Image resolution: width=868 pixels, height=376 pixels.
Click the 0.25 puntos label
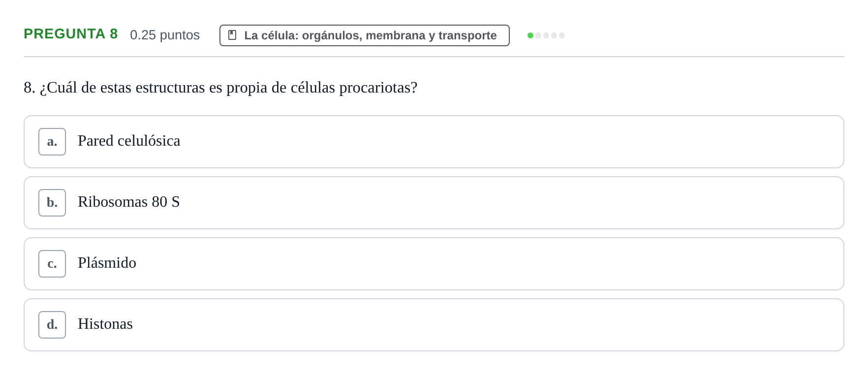pyautogui.click(x=165, y=35)
